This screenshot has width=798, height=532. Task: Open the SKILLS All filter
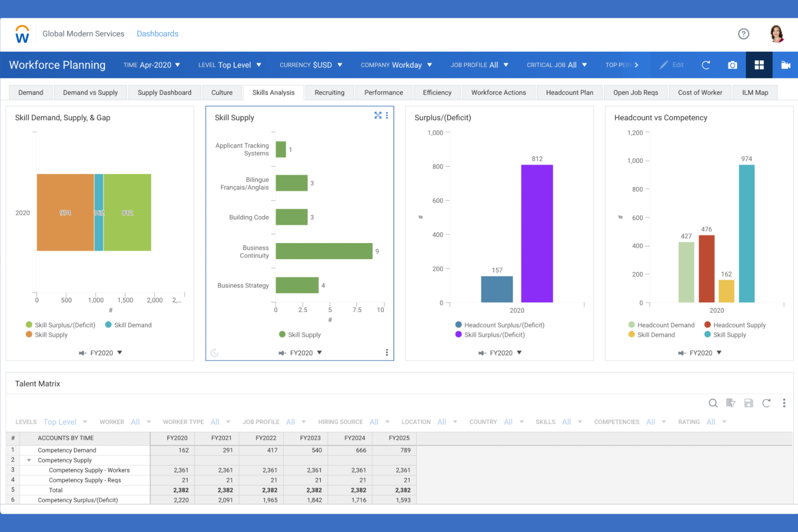[559, 422]
